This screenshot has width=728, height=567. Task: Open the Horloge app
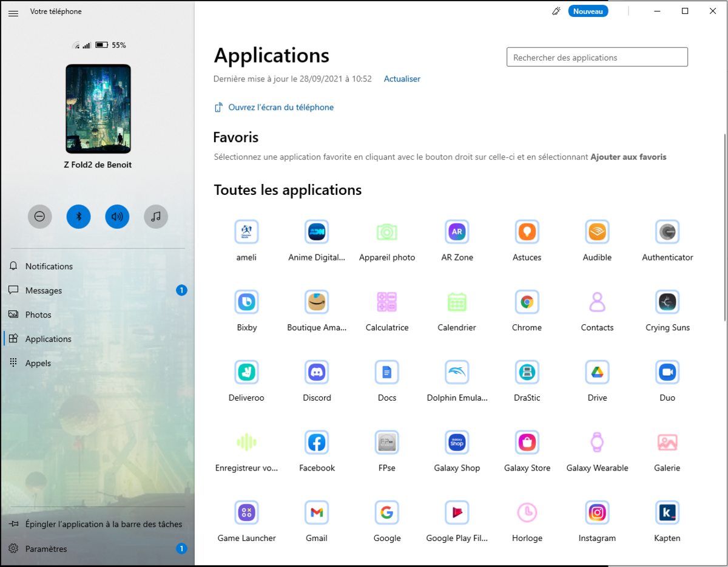coord(527,512)
